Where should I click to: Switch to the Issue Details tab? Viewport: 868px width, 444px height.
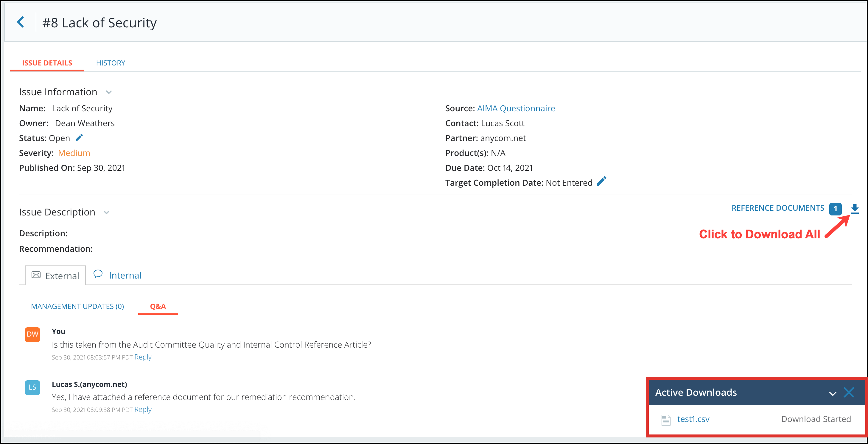47,63
